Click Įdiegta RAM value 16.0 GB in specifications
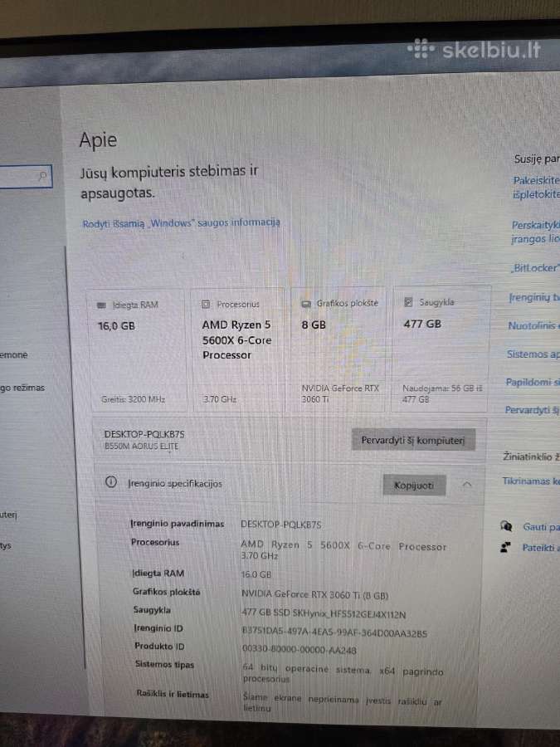Viewport: 560px width, 747px height. point(256,574)
